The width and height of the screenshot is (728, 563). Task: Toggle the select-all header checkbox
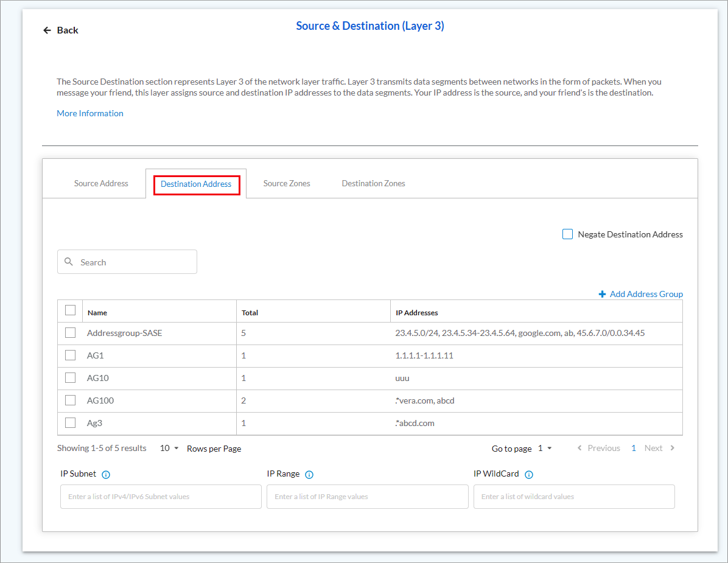pos(71,310)
